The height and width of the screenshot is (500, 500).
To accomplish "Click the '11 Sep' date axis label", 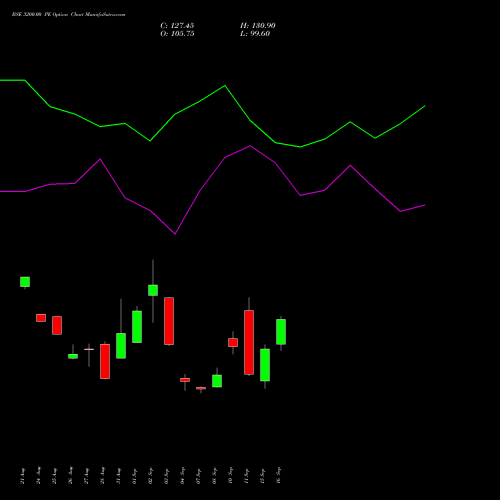I will point(247,476).
